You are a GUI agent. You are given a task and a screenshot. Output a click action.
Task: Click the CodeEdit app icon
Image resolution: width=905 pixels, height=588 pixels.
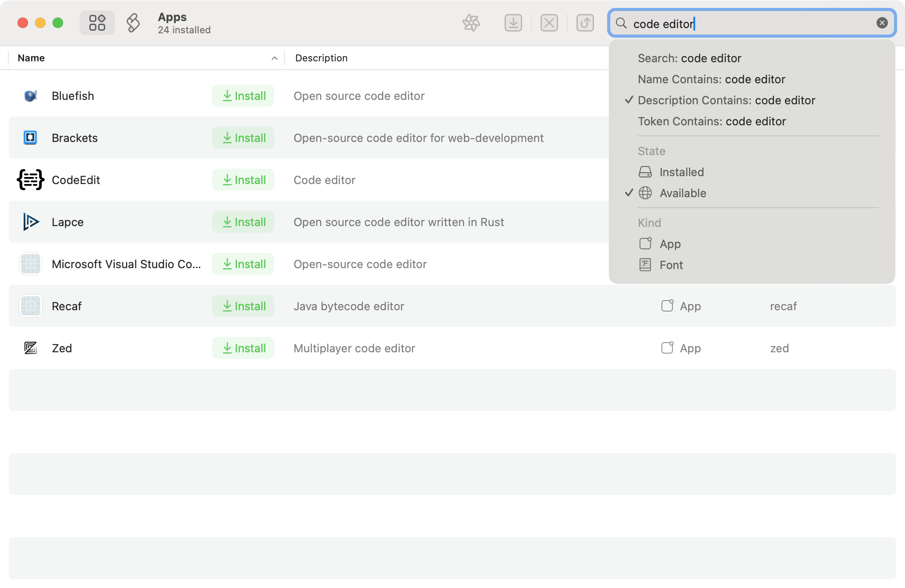click(x=30, y=180)
